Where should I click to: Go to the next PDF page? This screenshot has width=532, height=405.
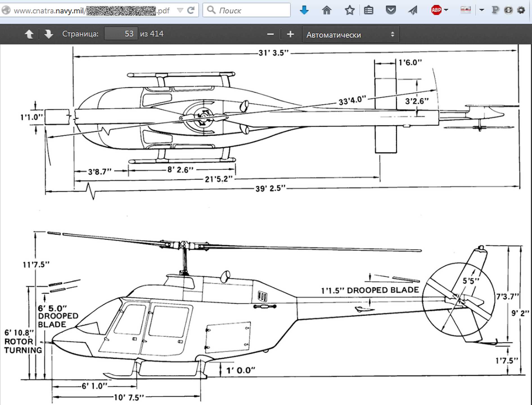pyautogui.click(x=49, y=34)
